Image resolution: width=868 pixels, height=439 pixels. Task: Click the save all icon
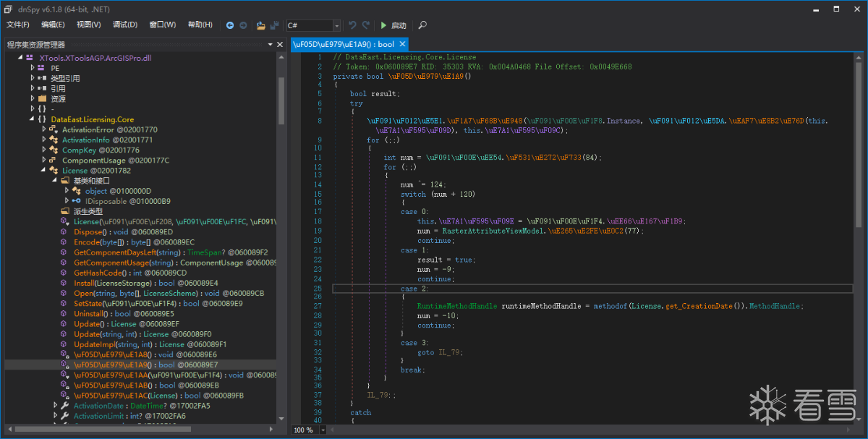point(275,25)
